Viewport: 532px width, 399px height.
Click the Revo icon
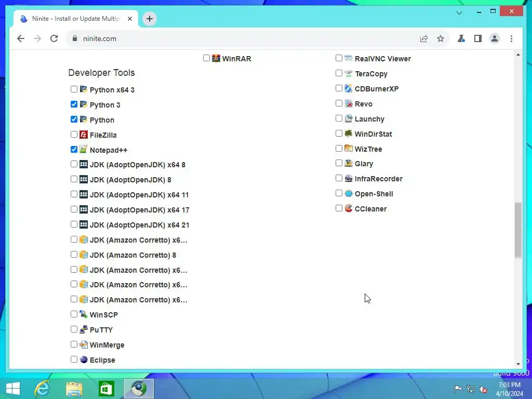click(x=349, y=103)
